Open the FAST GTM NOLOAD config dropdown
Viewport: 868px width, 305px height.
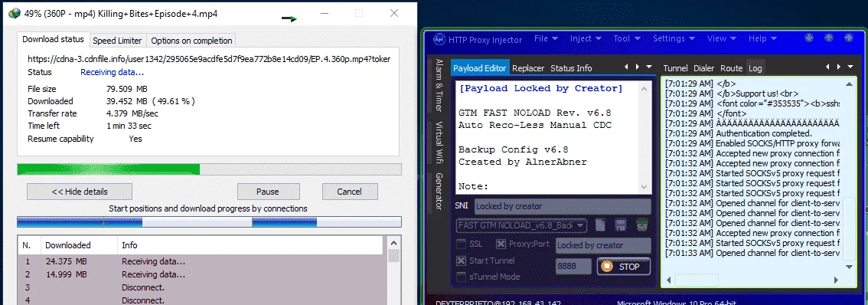click(521, 225)
